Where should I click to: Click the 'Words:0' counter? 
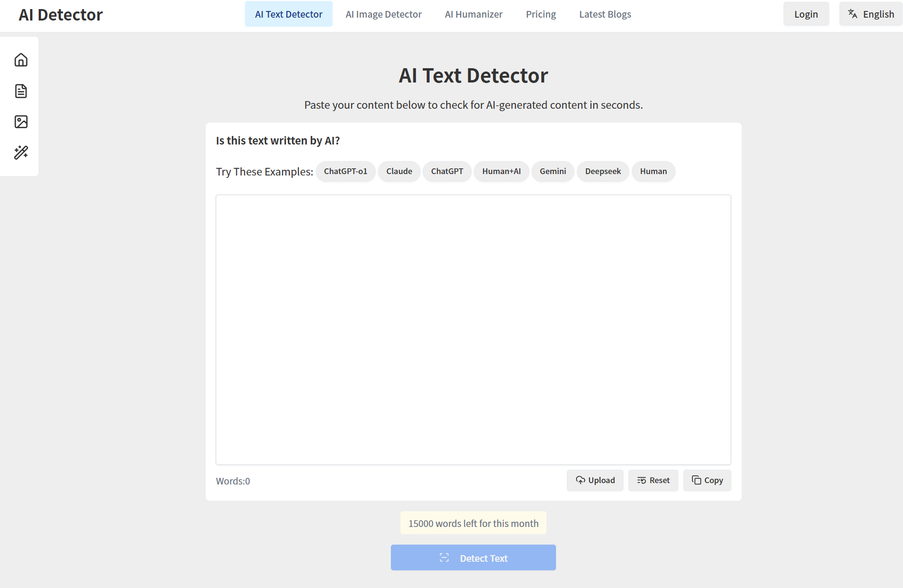point(233,481)
